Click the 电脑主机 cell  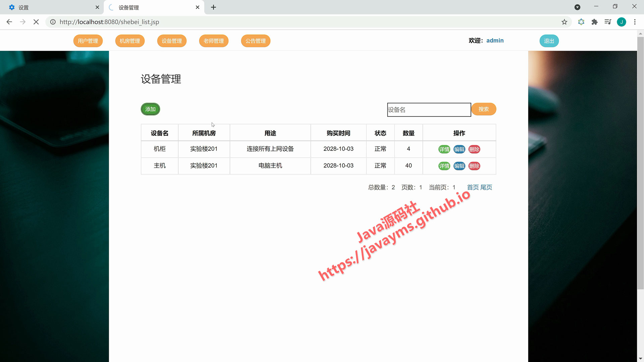270,166
